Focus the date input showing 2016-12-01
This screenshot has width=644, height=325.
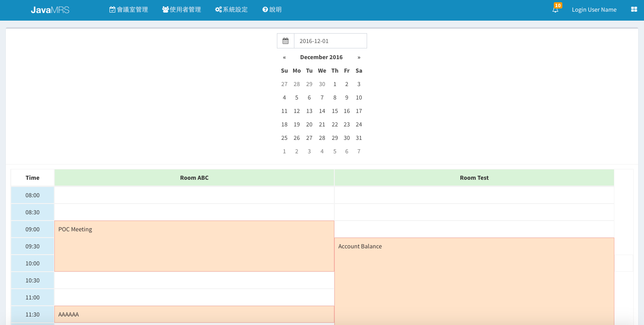330,41
